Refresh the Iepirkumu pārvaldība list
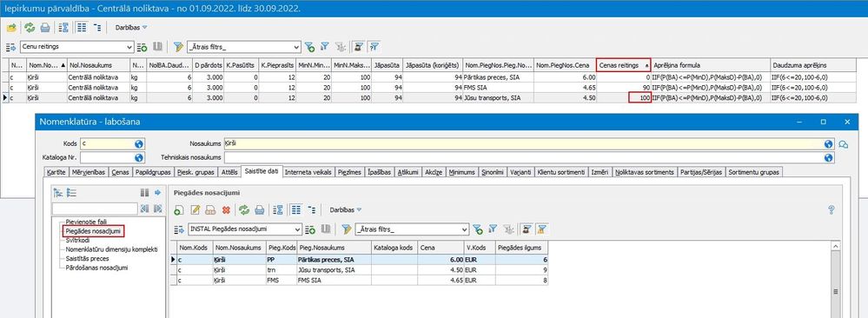This screenshot has height=318, width=868. (x=30, y=27)
